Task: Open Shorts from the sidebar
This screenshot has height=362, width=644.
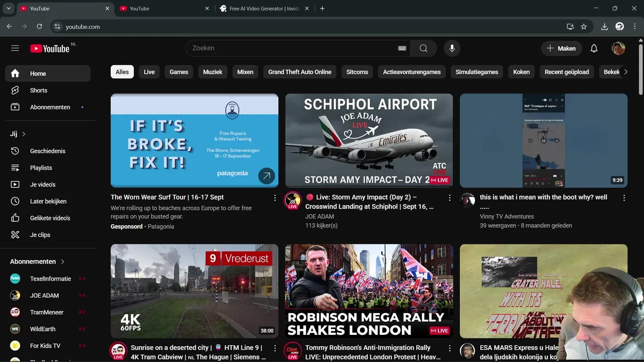Action: click(x=48, y=90)
